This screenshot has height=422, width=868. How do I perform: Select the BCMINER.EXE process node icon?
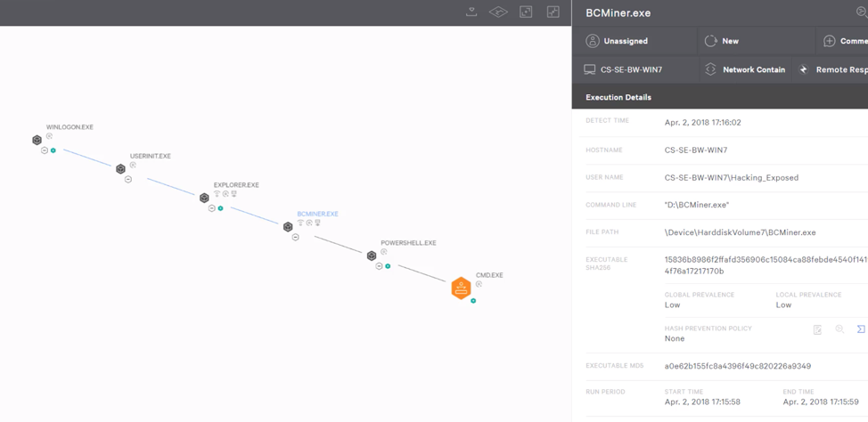coord(288,227)
